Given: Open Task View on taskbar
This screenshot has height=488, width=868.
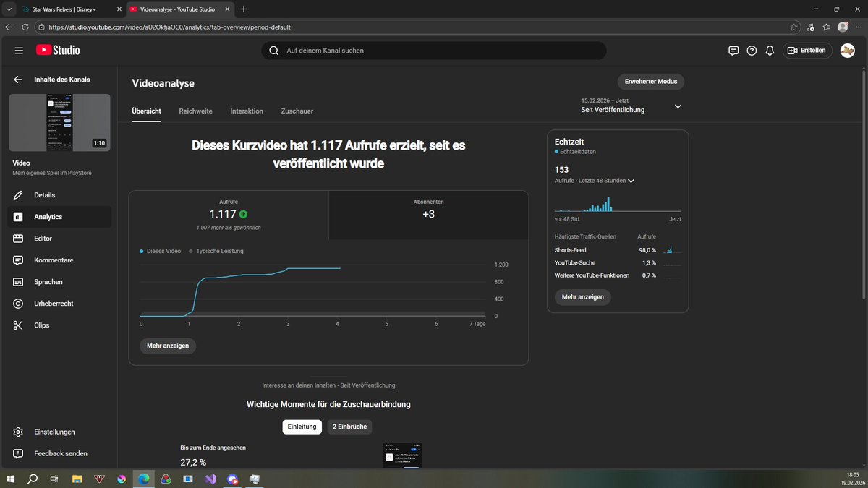Looking at the screenshot, I should click(54, 479).
